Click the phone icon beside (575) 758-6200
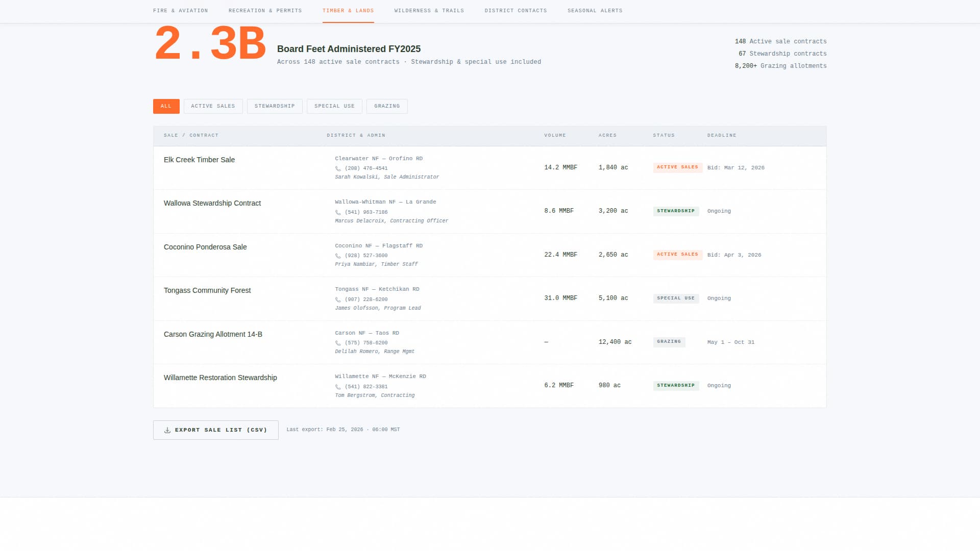Screen dimensions: 980x551 click(x=338, y=343)
